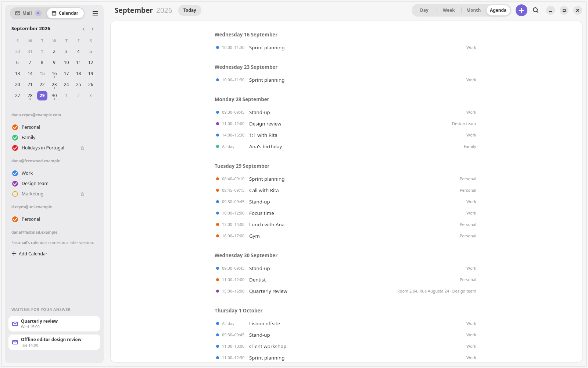The height and width of the screenshot is (368, 588).
Task: Toggle Holidays in Portugal calendar checkbox
Action: 15,148
